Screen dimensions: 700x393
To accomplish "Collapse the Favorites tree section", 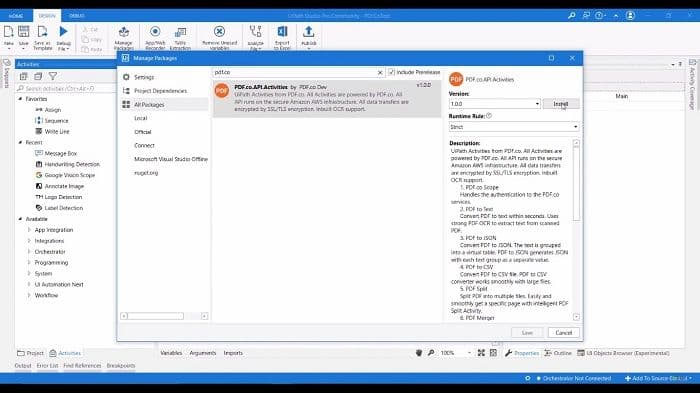I will [x=20, y=99].
